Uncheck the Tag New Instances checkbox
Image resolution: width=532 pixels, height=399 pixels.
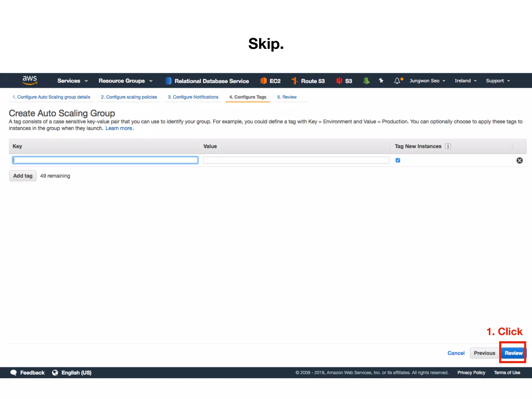[x=398, y=160]
